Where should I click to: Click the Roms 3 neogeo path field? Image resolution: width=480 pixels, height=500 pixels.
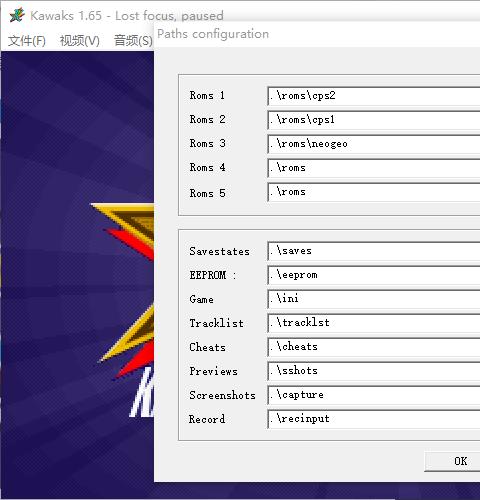click(x=374, y=144)
